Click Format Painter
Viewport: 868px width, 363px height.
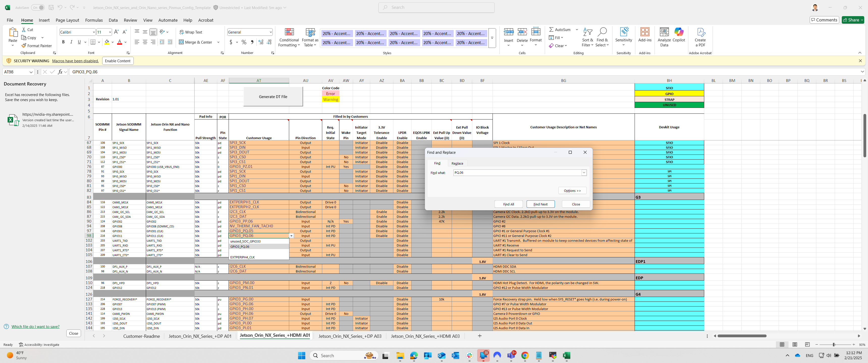click(x=36, y=45)
